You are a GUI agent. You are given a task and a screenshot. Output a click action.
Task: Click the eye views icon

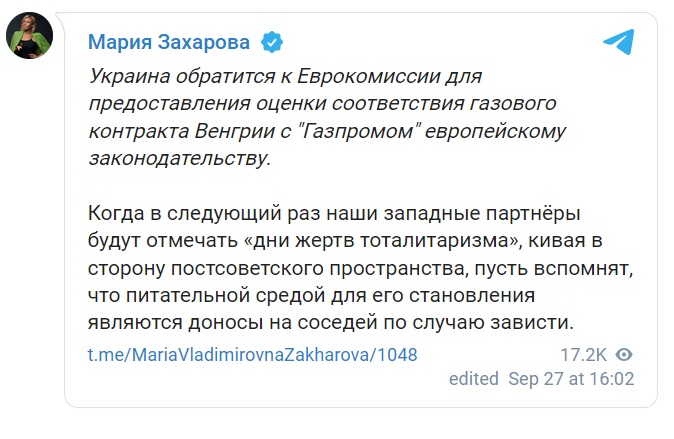click(624, 355)
